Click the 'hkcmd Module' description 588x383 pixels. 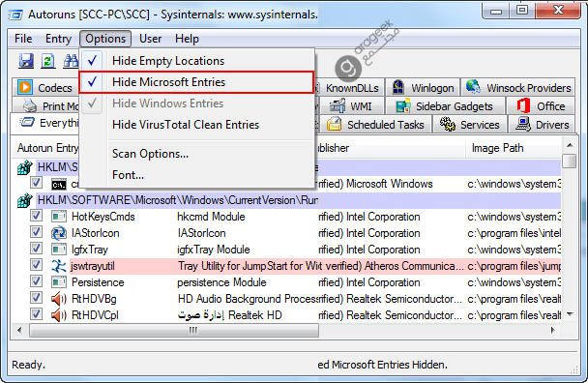coord(211,217)
